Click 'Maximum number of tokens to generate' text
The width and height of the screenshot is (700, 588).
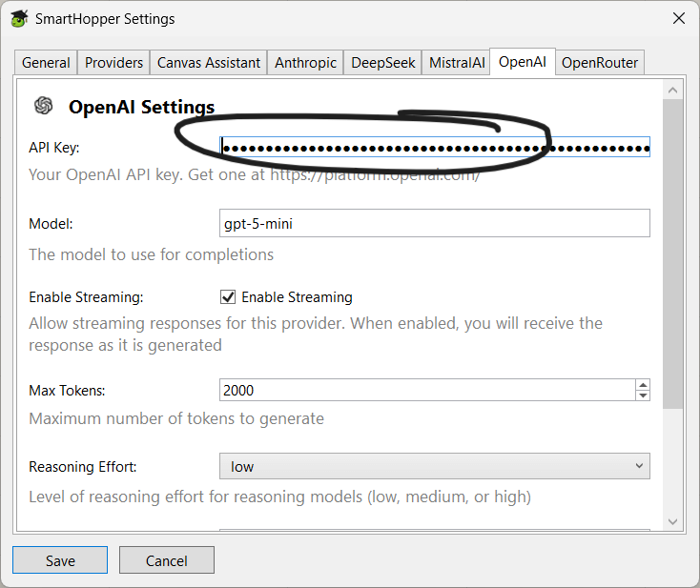tap(176, 419)
